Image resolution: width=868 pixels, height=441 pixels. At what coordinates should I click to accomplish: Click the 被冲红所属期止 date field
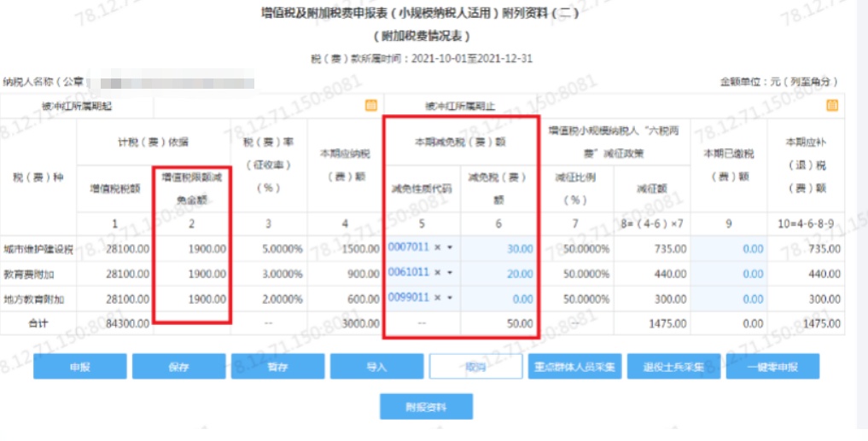click(x=690, y=106)
